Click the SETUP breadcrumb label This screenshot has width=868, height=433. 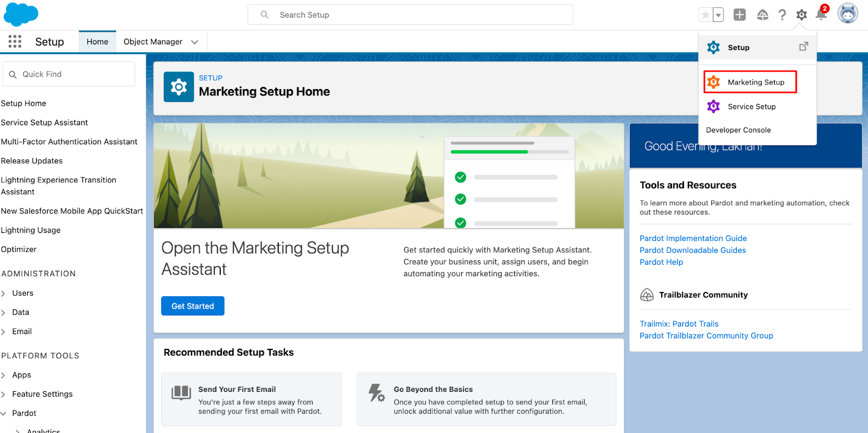click(x=210, y=78)
